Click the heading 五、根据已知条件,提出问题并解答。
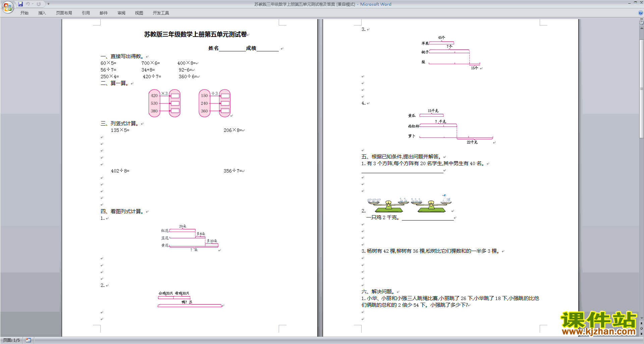 (x=402, y=157)
